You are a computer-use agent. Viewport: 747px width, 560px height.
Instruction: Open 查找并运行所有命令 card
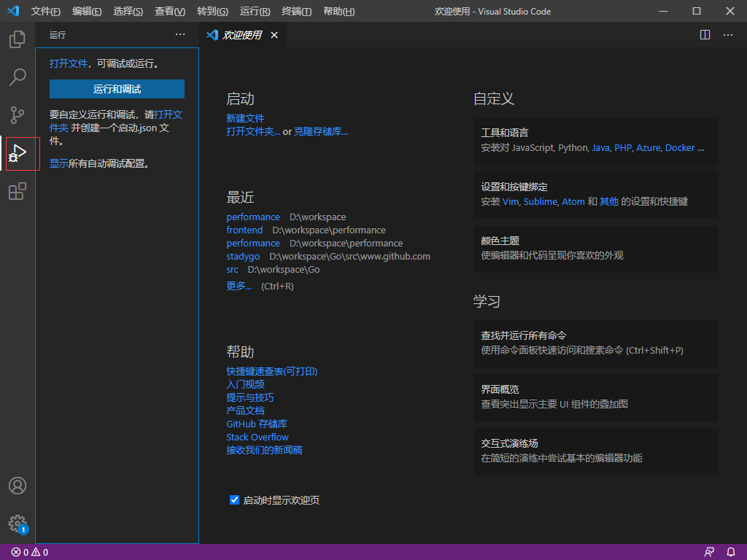[596, 343]
